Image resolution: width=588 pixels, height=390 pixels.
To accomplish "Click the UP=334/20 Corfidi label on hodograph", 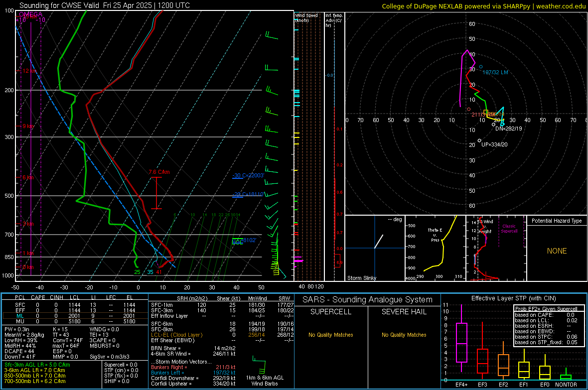I will (494, 144).
